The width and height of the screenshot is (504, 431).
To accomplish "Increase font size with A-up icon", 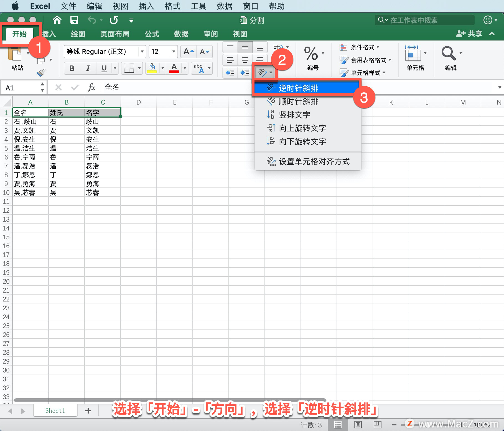I will (189, 52).
